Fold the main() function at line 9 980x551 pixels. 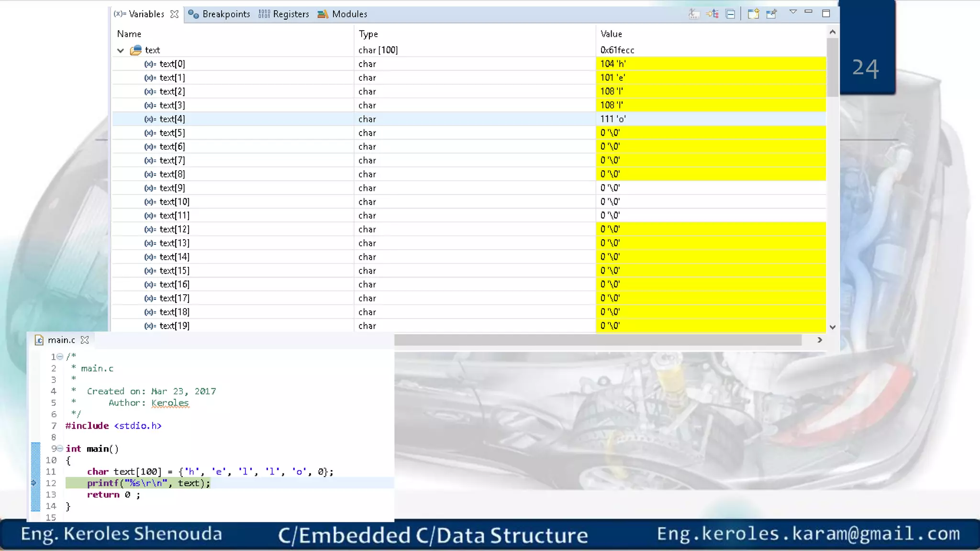[x=60, y=449]
